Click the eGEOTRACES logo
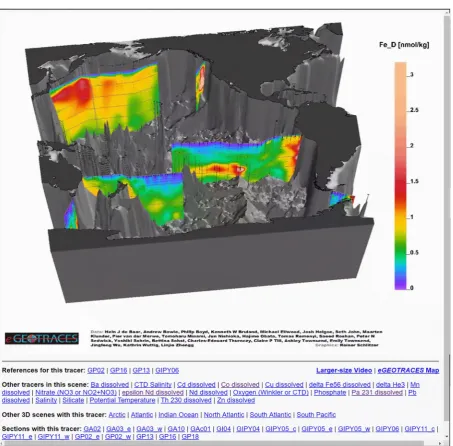 pyautogui.click(x=42, y=338)
